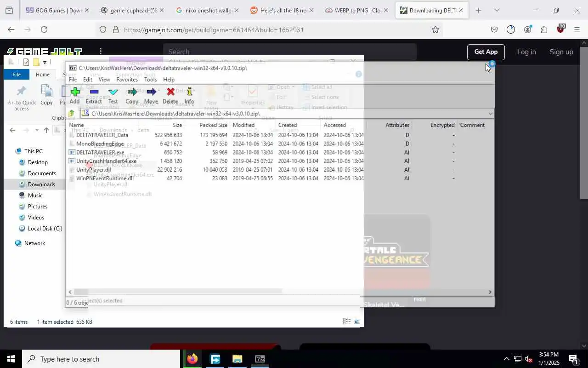This screenshot has width=588, height=368.
Task: Select DELTATRAVELER.exe in 7-Zip list
Action: [100, 152]
